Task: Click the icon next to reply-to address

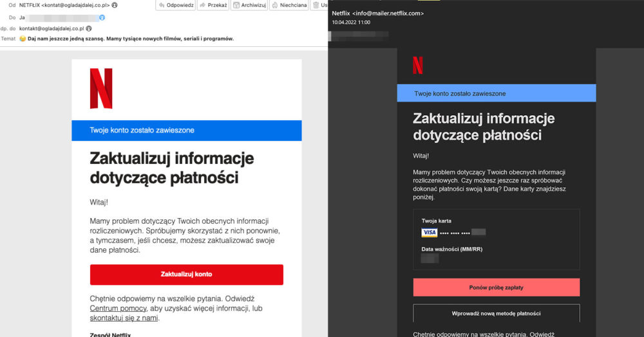Action: coord(89,29)
